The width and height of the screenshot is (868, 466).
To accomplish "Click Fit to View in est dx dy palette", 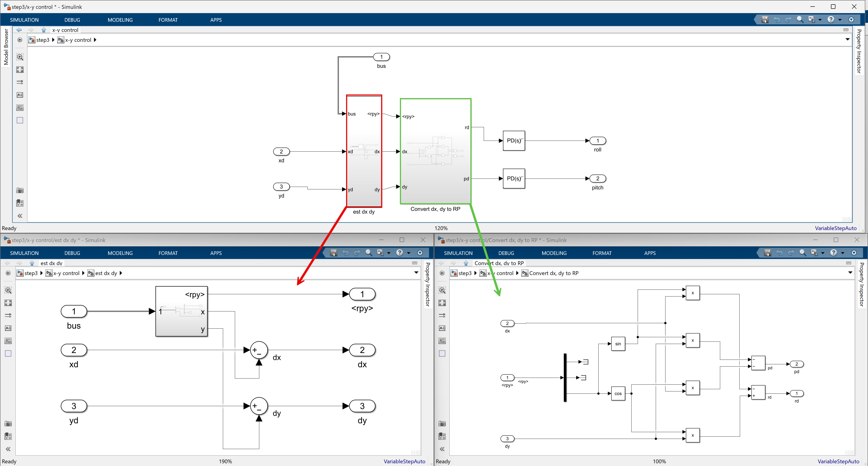I will pos(8,303).
